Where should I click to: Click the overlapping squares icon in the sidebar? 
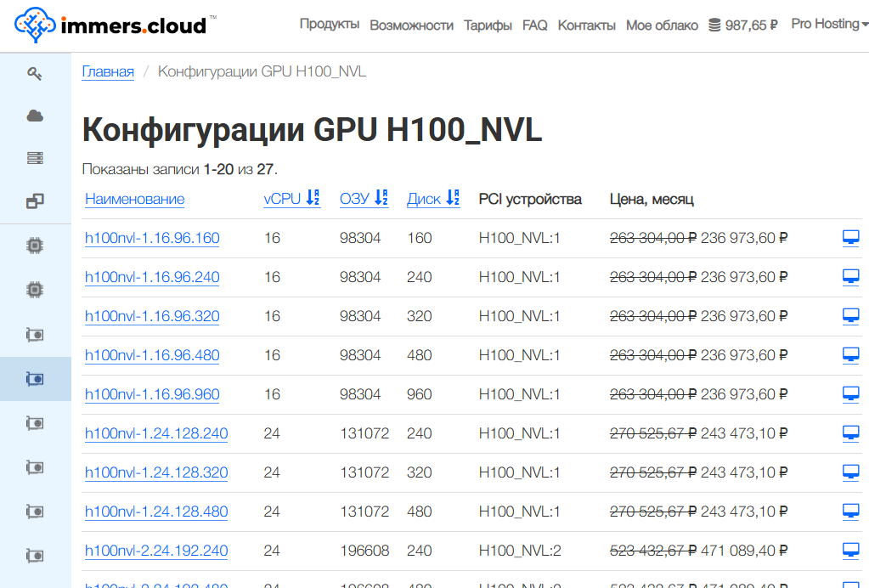35,201
